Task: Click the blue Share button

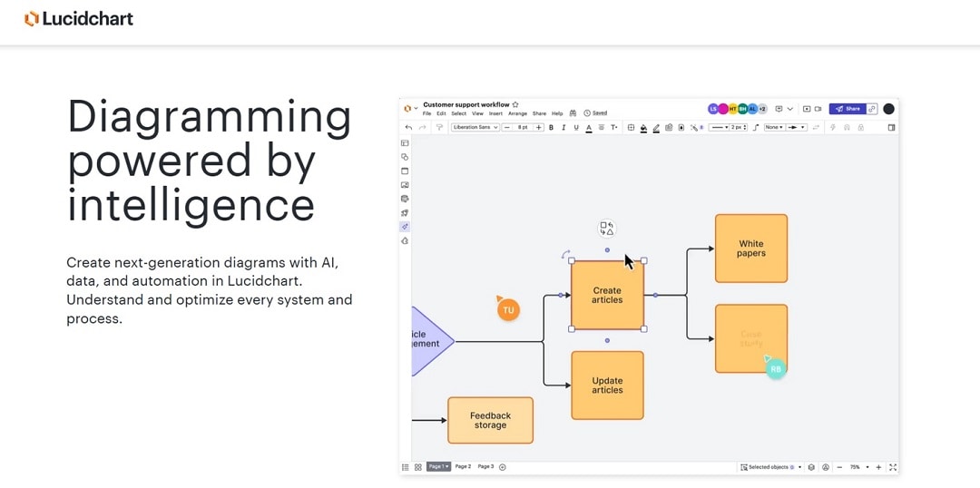Action: tap(848, 109)
